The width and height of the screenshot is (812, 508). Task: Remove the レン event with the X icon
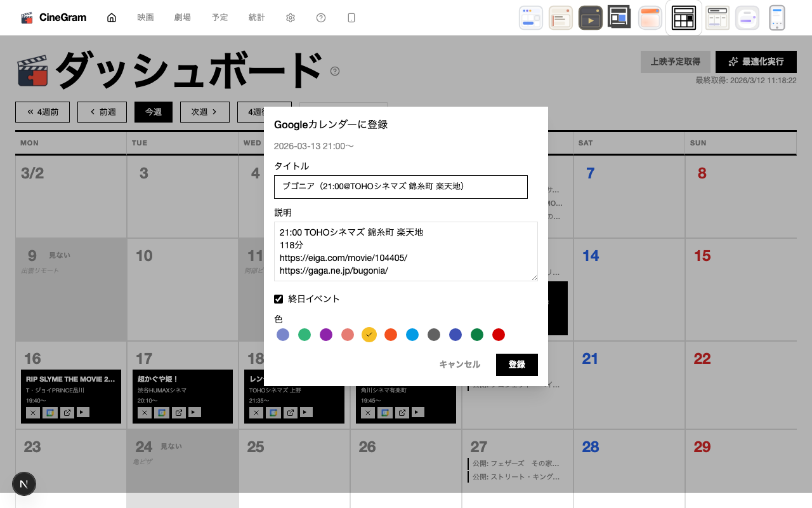[256, 412]
